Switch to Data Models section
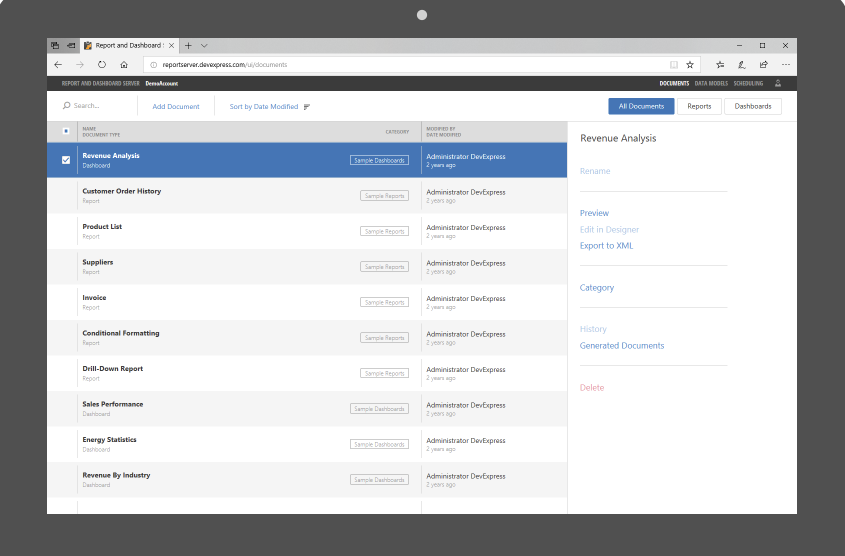This screenshot has width=845, height=556. coord(711,84)
